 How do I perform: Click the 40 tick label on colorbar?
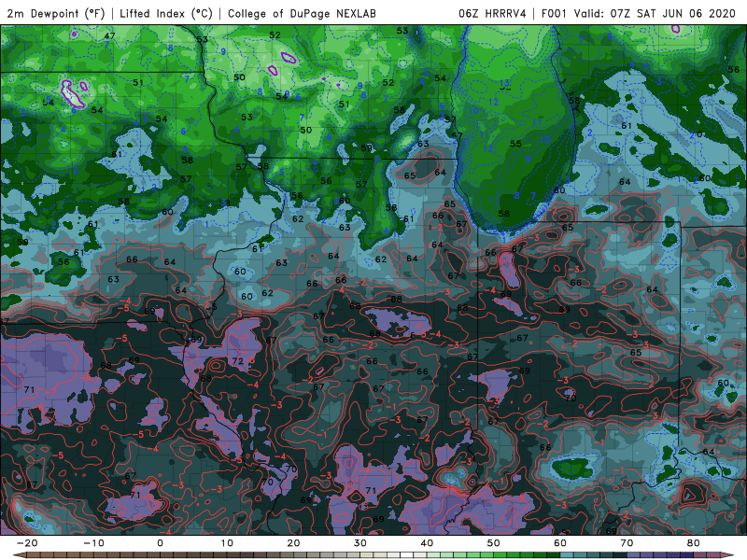427,543
